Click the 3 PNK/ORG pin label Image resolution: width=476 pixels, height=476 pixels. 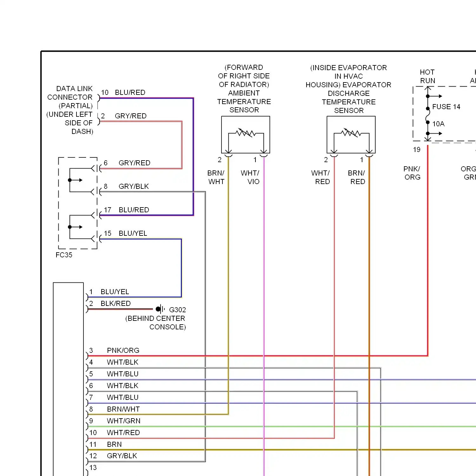point(114,350)
